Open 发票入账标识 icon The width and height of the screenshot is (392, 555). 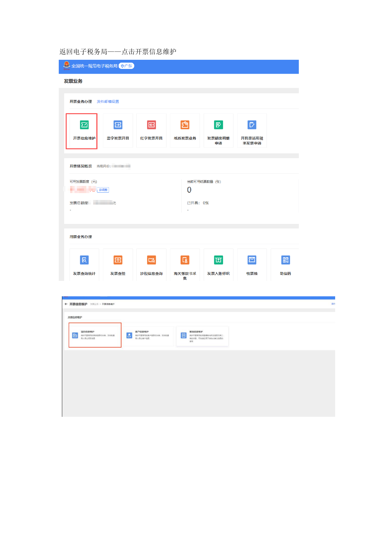point(218,260)
